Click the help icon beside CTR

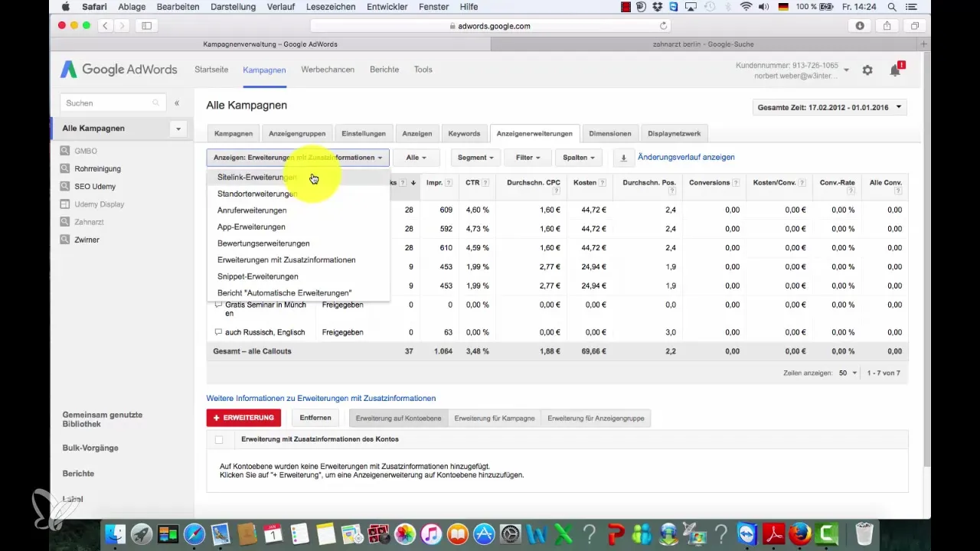[x=485, y=183]
